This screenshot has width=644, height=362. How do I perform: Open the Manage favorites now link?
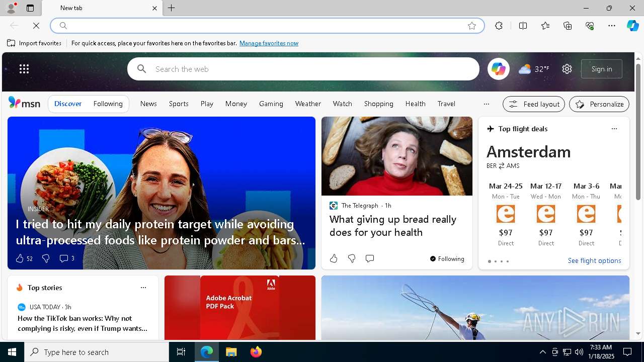(269, 43)
